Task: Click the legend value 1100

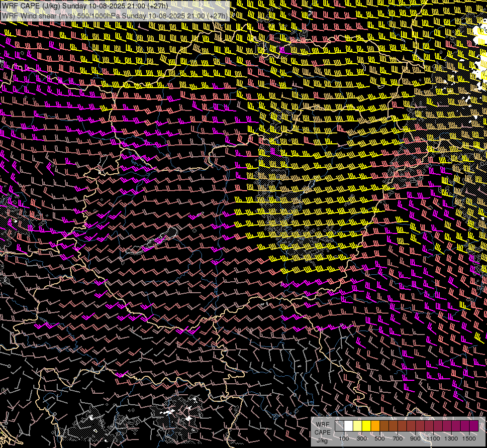Action: [433, 439]
